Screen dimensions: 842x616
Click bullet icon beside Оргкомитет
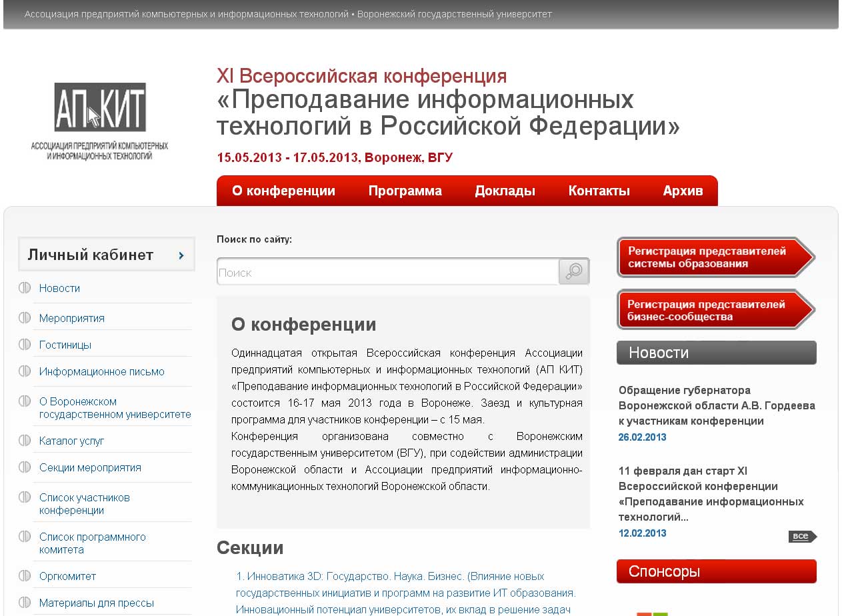(25, 575)
